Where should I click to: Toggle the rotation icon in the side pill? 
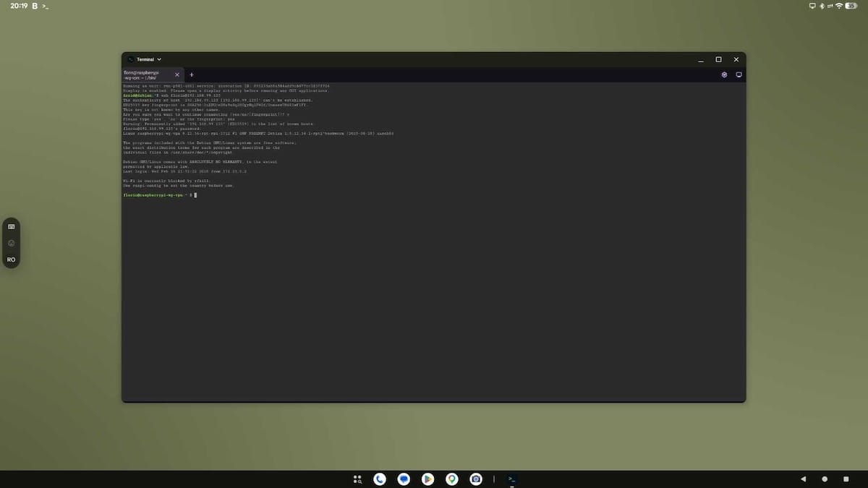[x=11, y=243]
